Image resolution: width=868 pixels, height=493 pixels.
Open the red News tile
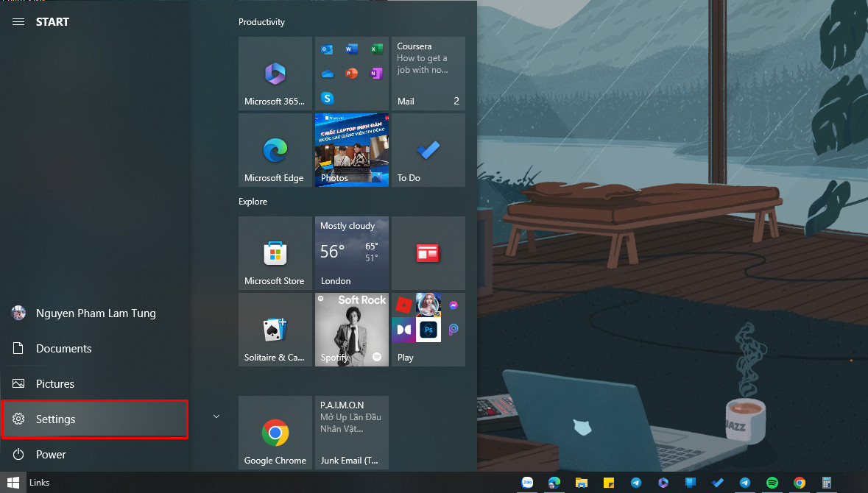click(x=428, y=253)
